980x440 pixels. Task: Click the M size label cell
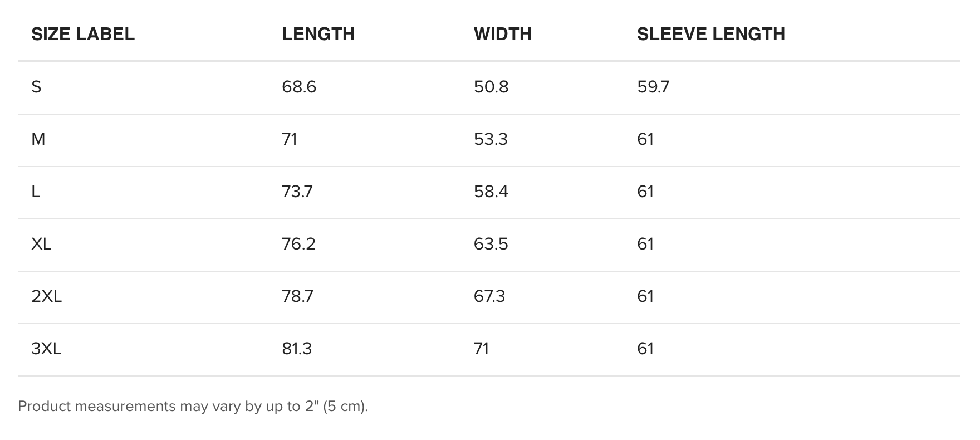click(38, 139)
